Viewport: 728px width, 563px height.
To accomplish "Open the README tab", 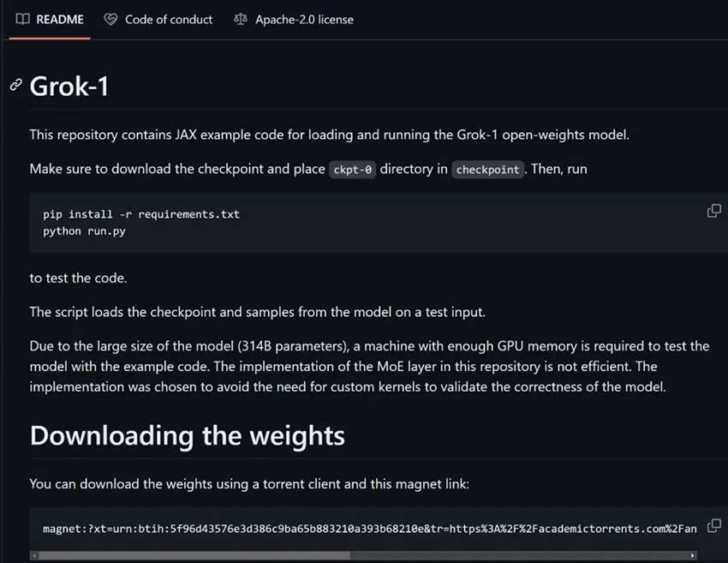I will (50, 20).
